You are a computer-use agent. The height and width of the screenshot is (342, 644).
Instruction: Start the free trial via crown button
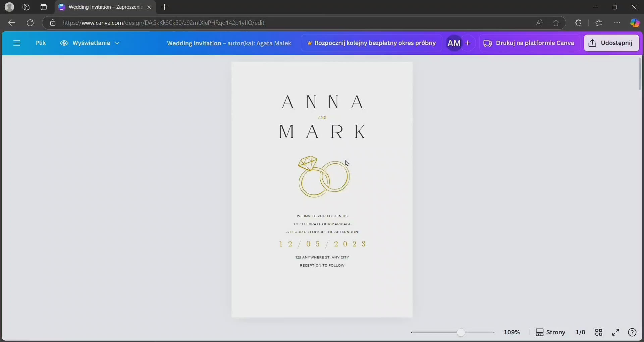pyautogui.click(x=371, y=43)
